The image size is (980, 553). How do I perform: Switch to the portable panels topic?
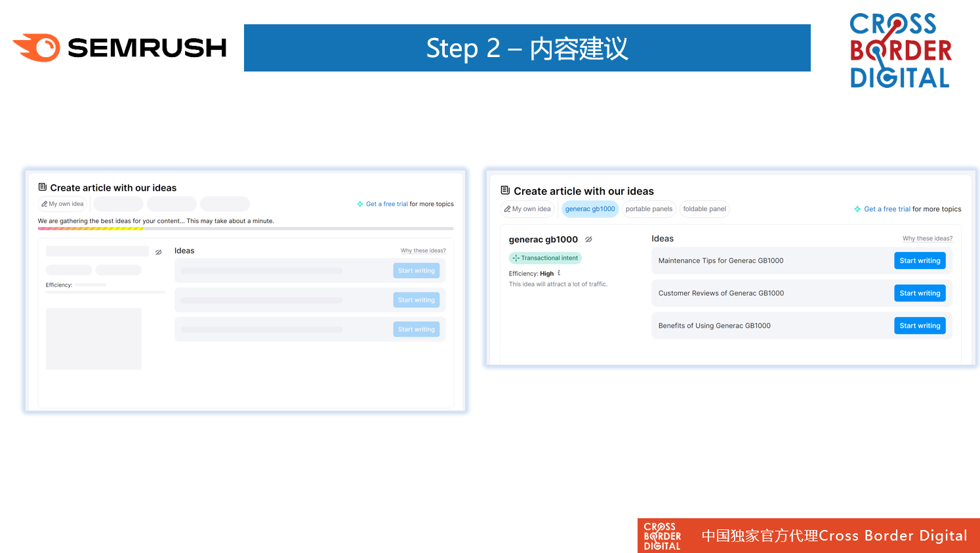[649, 209]
